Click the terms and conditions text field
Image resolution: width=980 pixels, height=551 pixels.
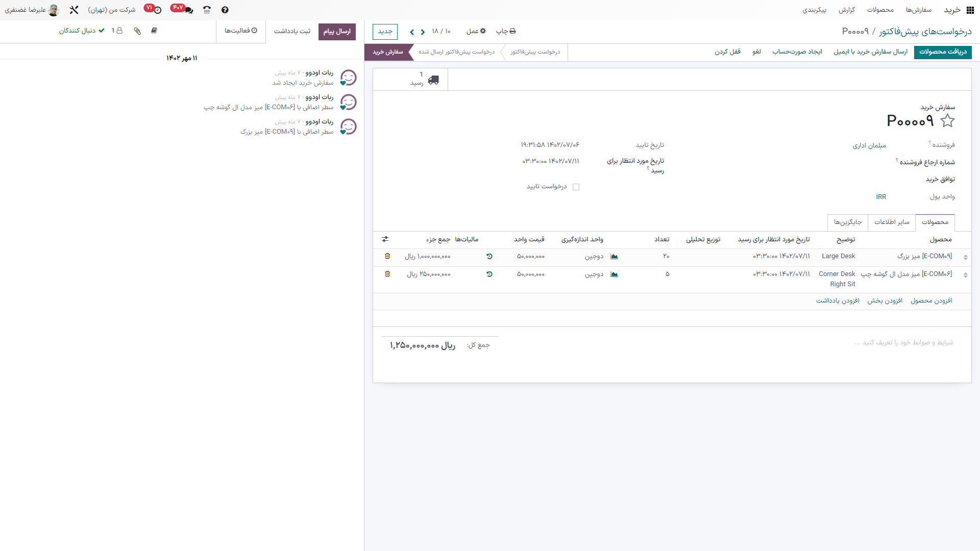coord(903,342)
